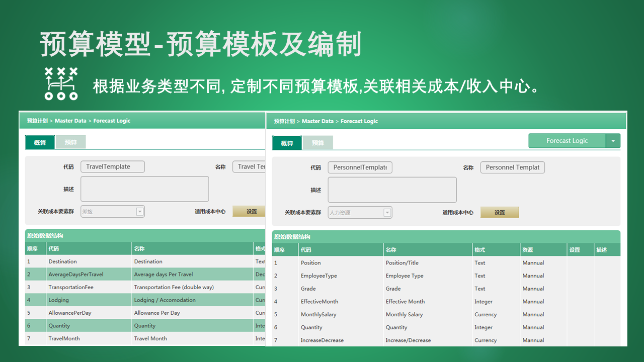This screenshot has height=362, width=644.
Task: Select the 概算 tab in the right window
Action: (287, 143)
